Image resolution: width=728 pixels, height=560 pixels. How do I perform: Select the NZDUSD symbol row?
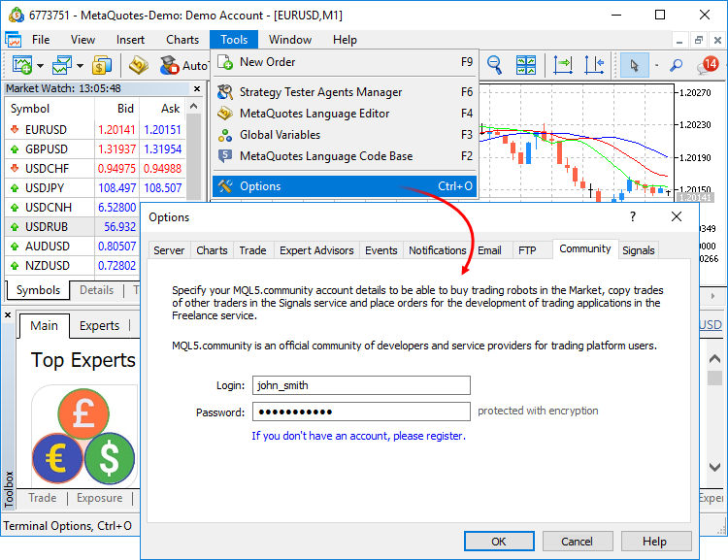[73, 266]
